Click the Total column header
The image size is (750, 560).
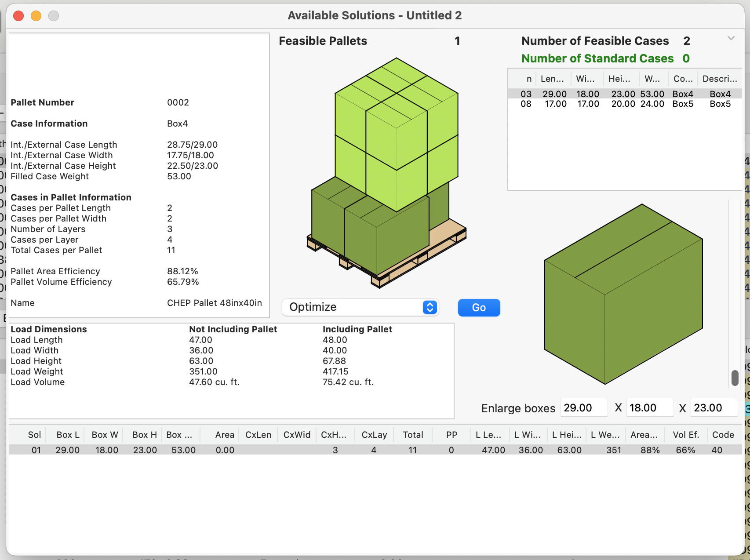(413, 435)
